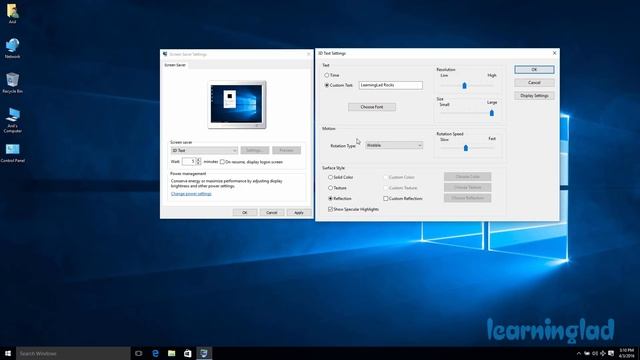Open the user folder desktop icon
Screen dimensions: 640x360
coord(12,13)
